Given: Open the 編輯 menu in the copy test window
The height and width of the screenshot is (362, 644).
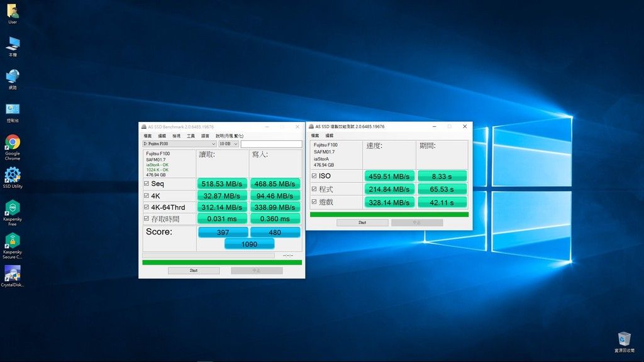Looking at the screenshot, I should tap(330, 136).
